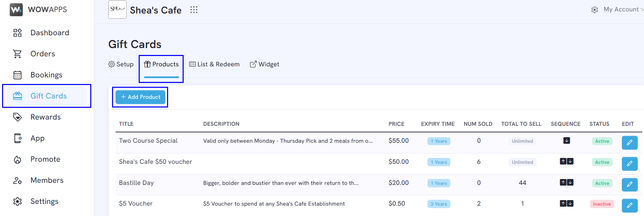
Task: Expand the My Account dropdown
Action: tap(624, 10)
